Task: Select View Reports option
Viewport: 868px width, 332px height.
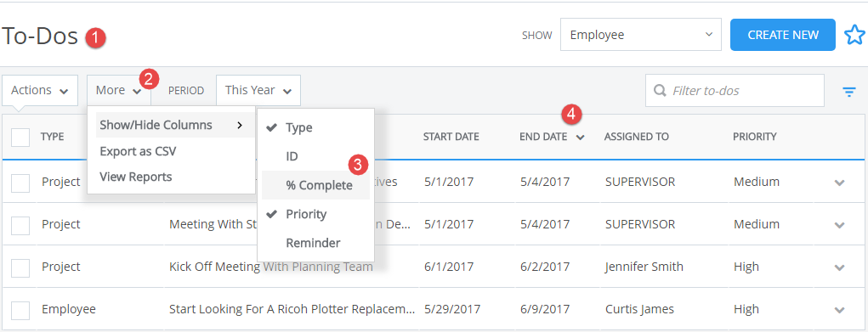Action: tap(136, 177)
